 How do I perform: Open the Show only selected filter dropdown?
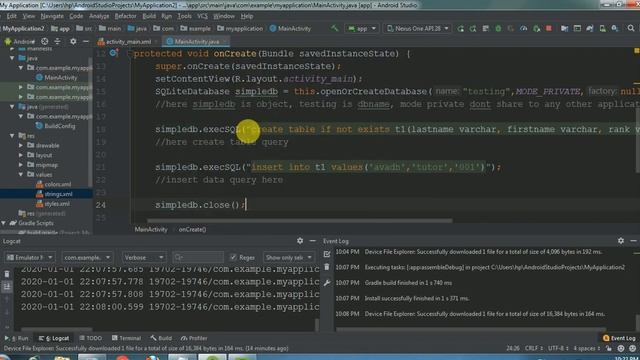[x=288, y=257]
